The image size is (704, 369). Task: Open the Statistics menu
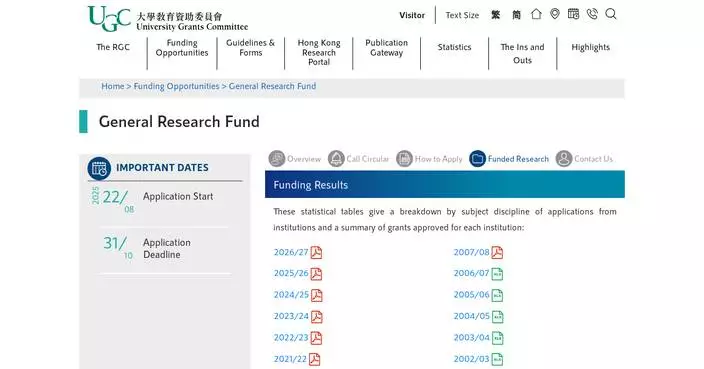[x=454, y=47]
